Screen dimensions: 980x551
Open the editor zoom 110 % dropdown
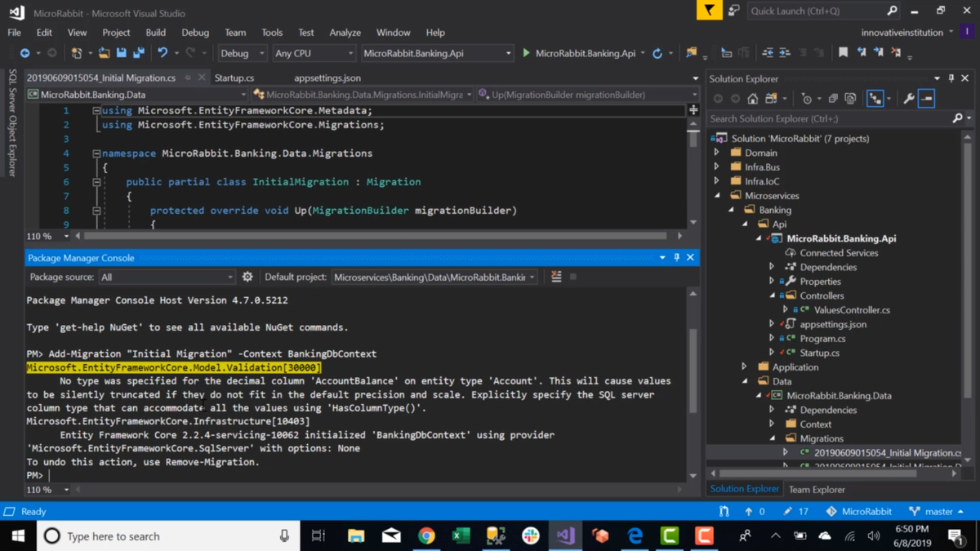[x=48, y=236]
